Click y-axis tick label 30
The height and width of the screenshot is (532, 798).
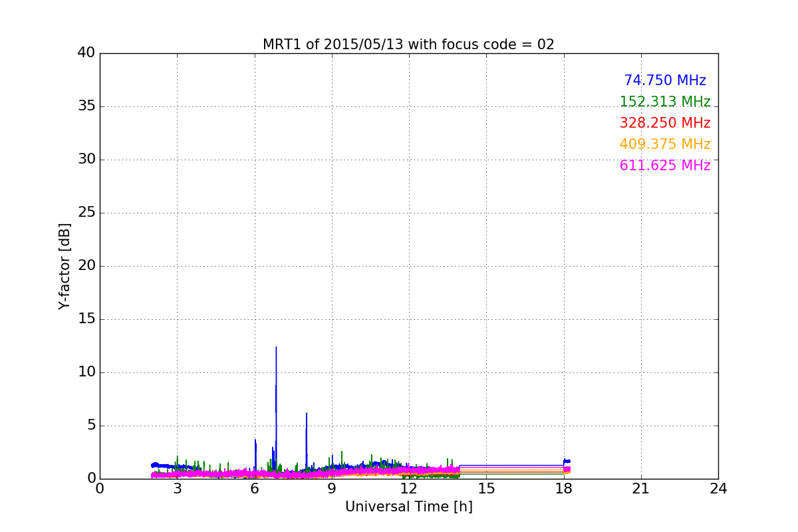pyautogui.click(x=86, y=160)
